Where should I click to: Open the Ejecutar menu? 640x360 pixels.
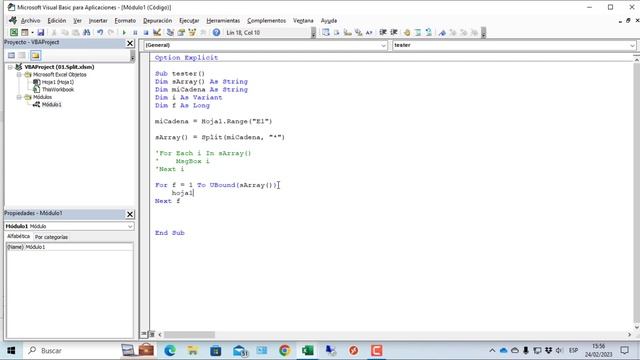click(x=189, y=20)
